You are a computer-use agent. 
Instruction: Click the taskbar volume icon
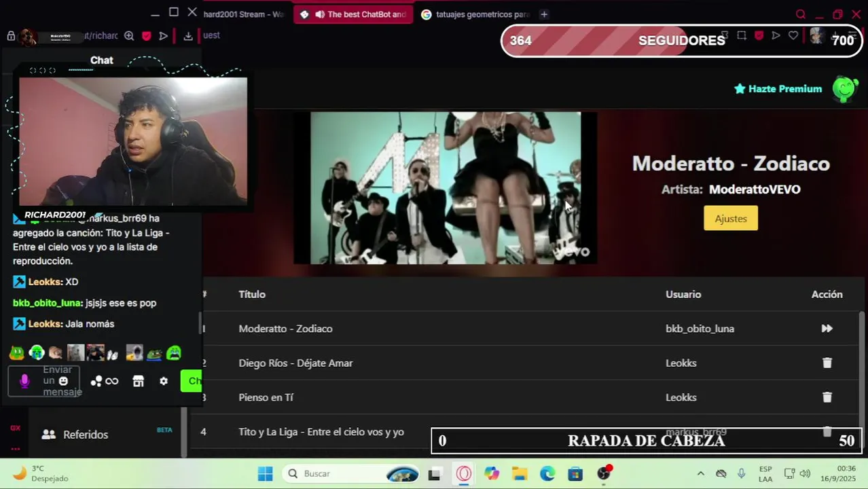click(x=805, y=473)
